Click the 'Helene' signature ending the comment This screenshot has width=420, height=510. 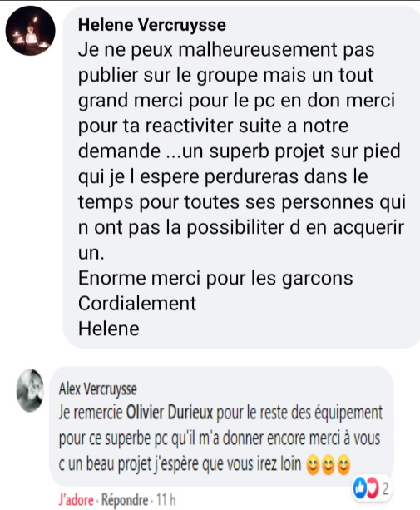pos(109,329)
